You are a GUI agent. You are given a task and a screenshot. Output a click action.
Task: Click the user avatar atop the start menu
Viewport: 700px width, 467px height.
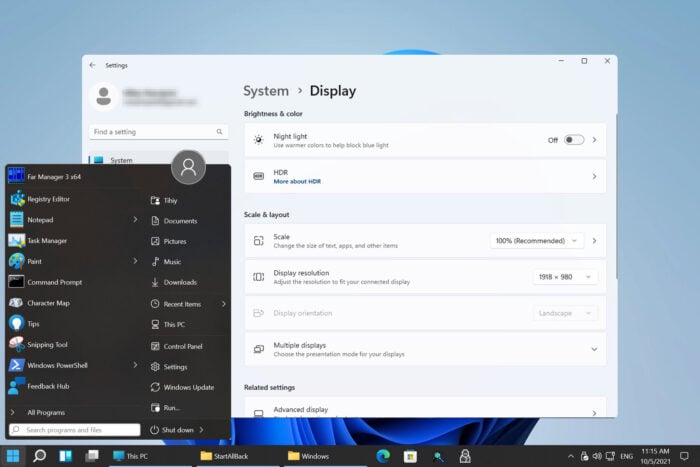pos(188,167)
